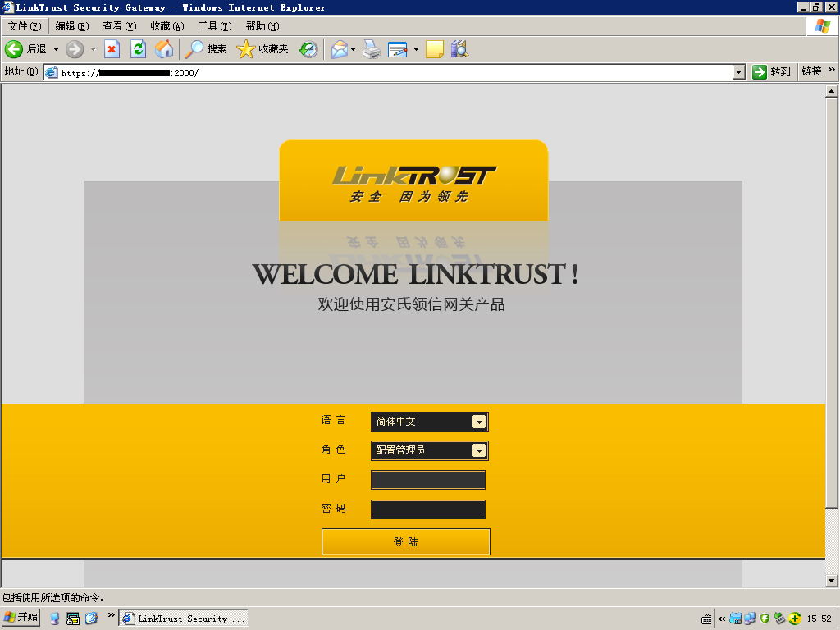
Task: Click the 登陆 login button
Action: pos(405,541)
